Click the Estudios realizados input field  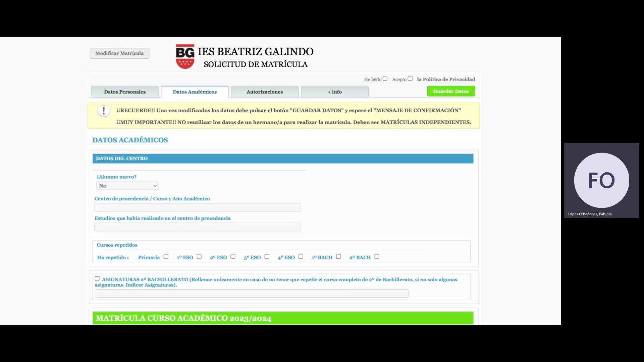pyautogui.click(x=197, y=227)
